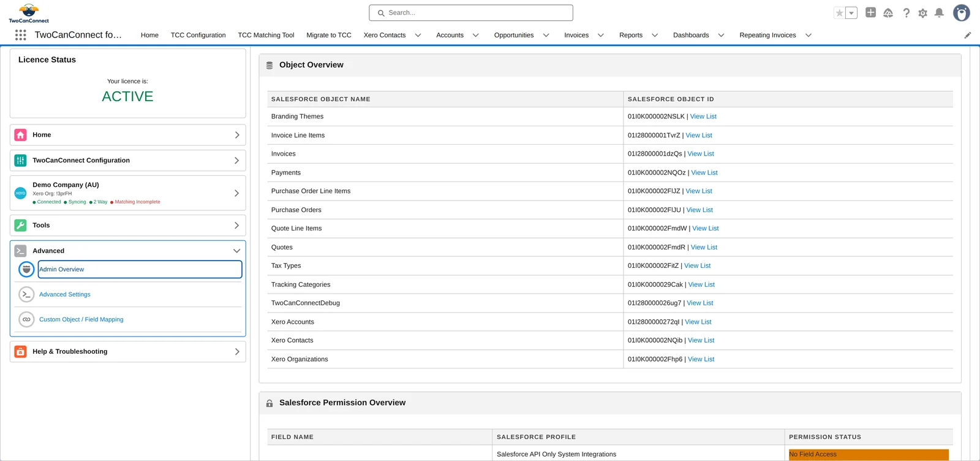Image resolution: width=980 pixels, height=461 pixels.
Task: Switch to the TCC Configuration tab
Action: 198,36
